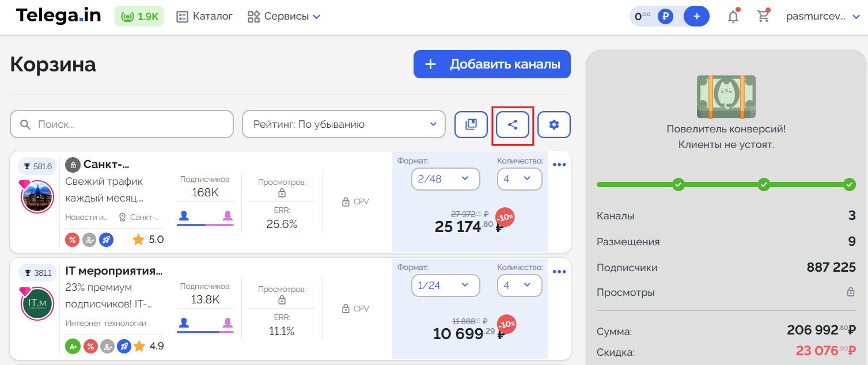Click the blue plus top-up balance button
This screenshot has width=868, height=365.
click(x=696, y=17)
